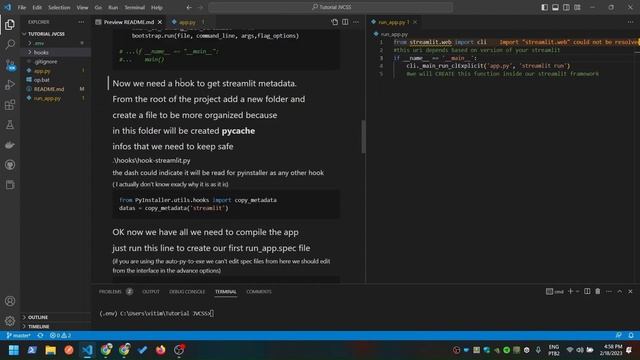Split the terminal panel
The image size is (640, 360).
pyautogui.click(x=587, y=291)
